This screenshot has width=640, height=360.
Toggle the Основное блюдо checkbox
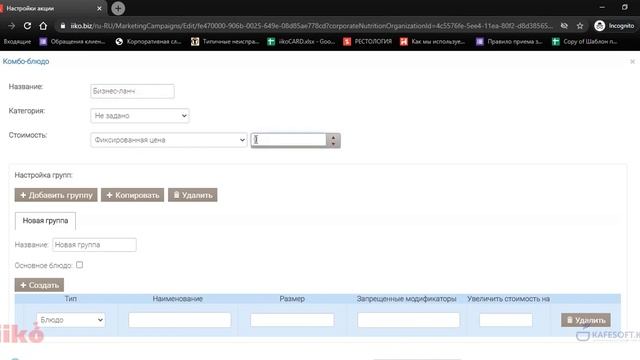(80, 265)
